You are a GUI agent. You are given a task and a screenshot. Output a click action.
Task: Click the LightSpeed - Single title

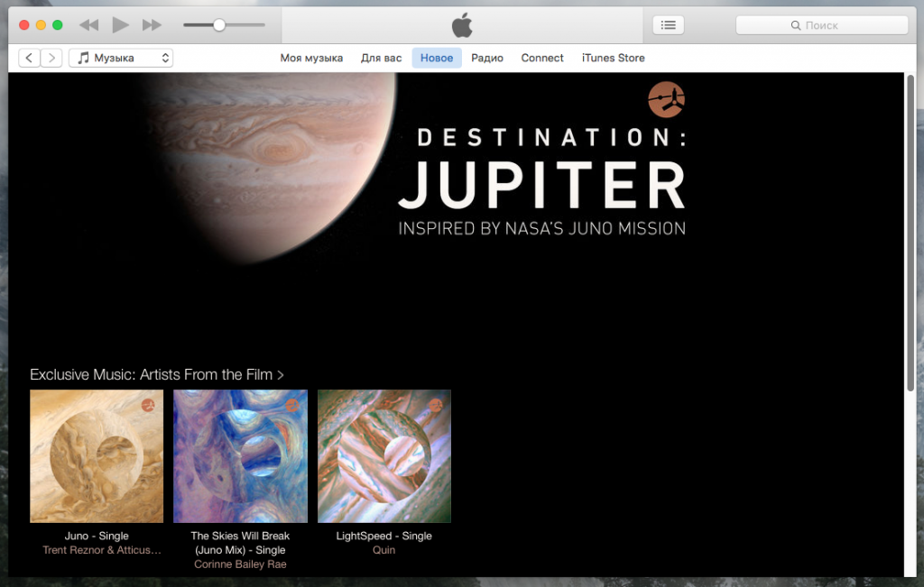(384, 536)
